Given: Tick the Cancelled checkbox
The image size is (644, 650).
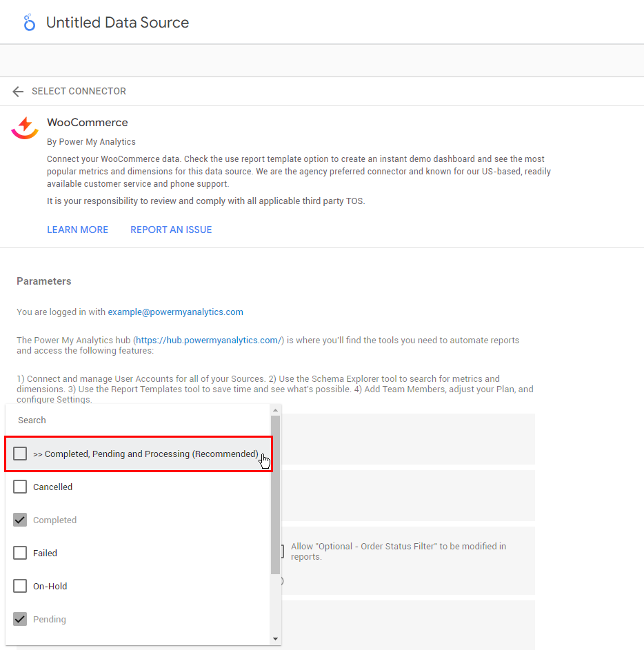Looking at the screenshot, I should (20, 487).
